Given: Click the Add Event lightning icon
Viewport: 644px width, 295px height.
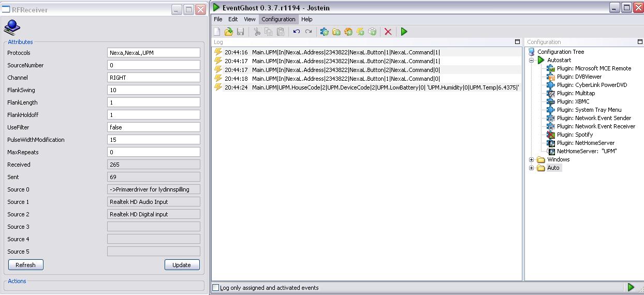Looking at the screenshot, I should [x=360, y=32].
